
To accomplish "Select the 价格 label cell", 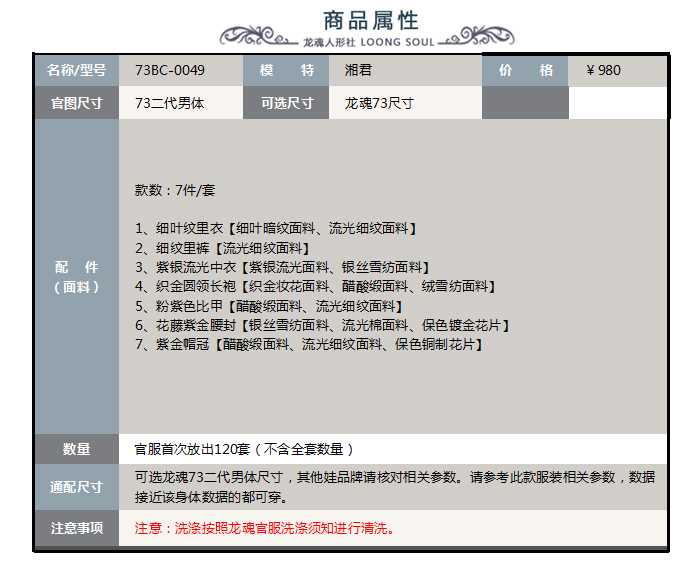I will 525,71.
